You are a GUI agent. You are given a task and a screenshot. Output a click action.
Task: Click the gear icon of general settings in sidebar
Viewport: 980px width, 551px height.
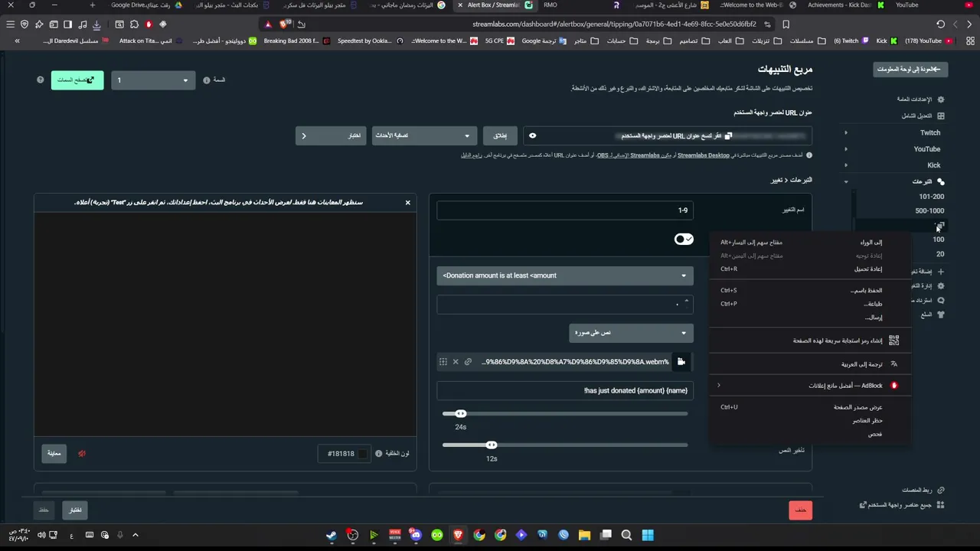pyautogui.click(x=941, y=99)
